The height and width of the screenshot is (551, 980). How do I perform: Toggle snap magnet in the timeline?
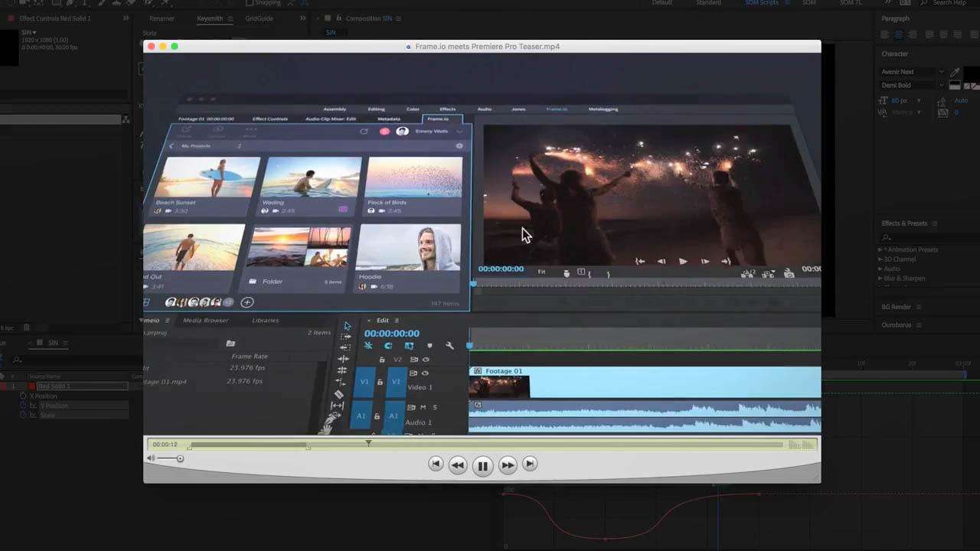tap(388, 346)
